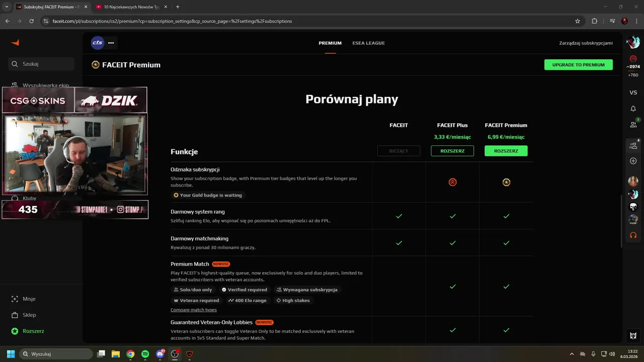Open the FACEIT logo home icon
Viewport: 644px width, 362px height.
pos(15,43)
